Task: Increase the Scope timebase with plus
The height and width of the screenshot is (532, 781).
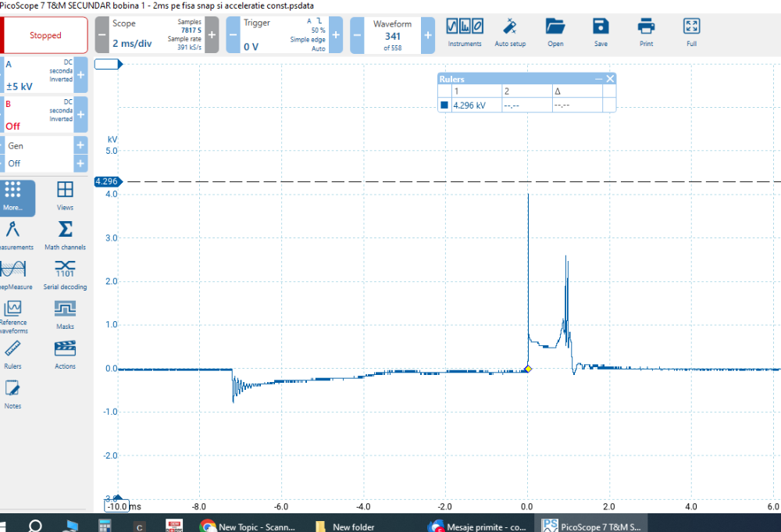Action: click(212, 35)
